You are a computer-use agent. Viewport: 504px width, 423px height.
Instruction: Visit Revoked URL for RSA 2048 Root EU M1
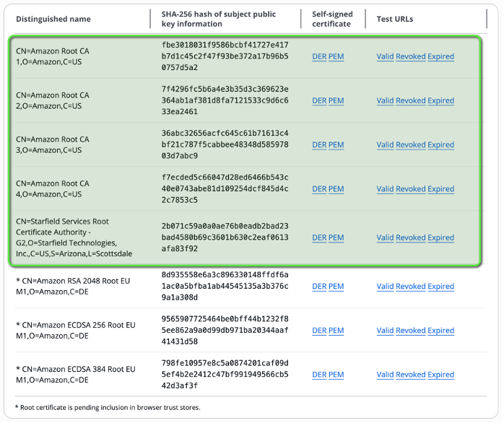pyautogui.click(x=412, y=287)
